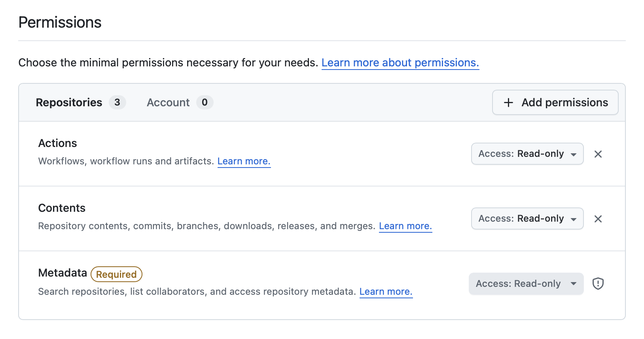Select the Contents permission title
644x339 pixels.
coord(62,208)
